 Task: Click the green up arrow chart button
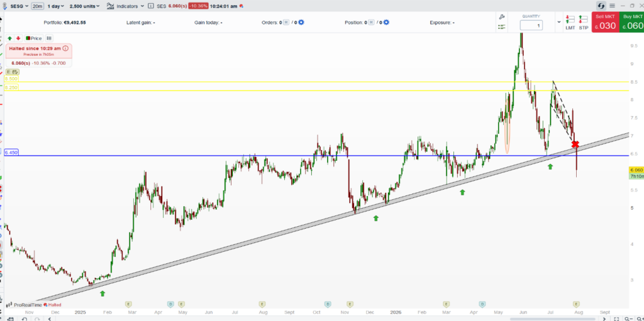point(9,38)
